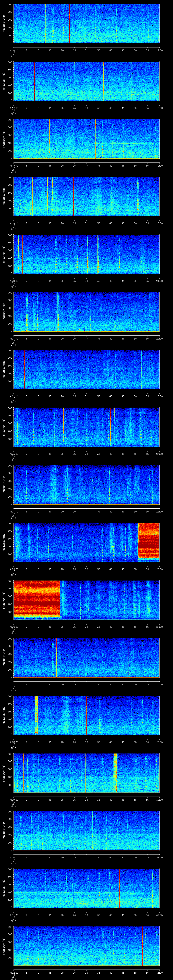This screenshot has height=980, width=173.
Task: Click the Frequency (Hz) axis label of the 4:32:00 panel
Action: pyautogui.click(x=4, y=946)
